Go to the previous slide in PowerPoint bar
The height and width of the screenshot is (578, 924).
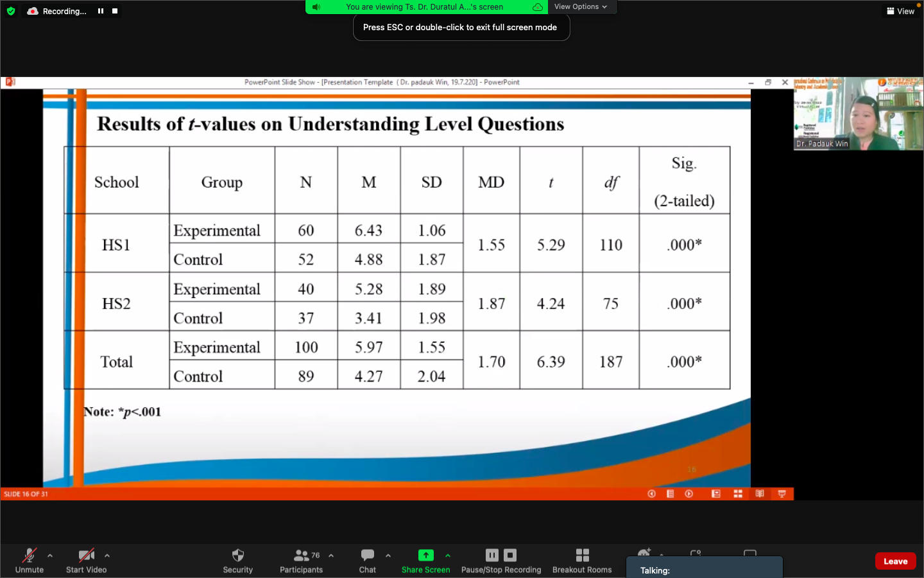tap(651, 494)
